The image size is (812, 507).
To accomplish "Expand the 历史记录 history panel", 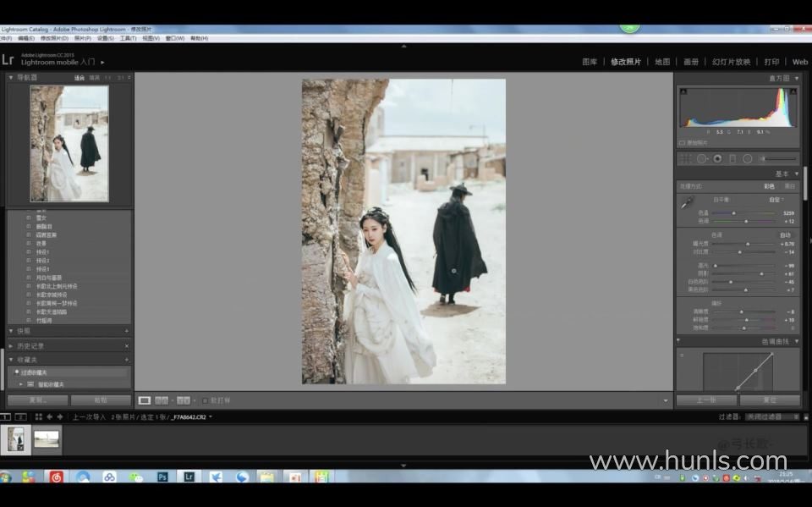I will pyautogui.click(x=11, y=345).
